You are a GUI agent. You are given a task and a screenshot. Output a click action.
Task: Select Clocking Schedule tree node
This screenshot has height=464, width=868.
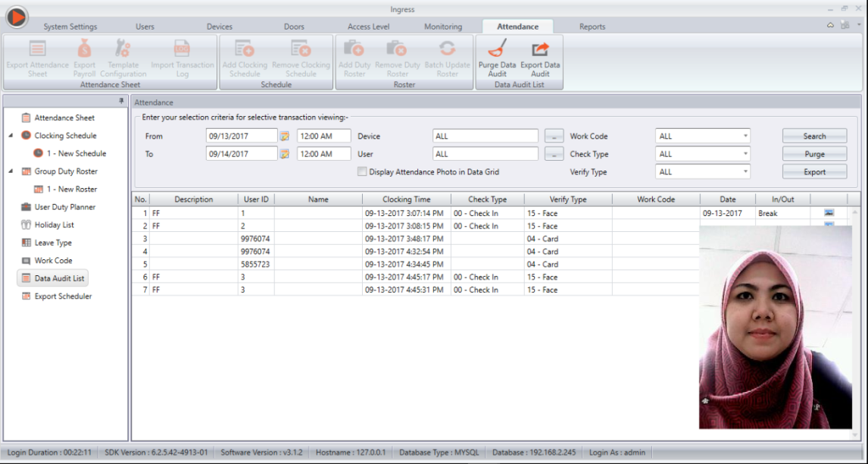[65, 135]
